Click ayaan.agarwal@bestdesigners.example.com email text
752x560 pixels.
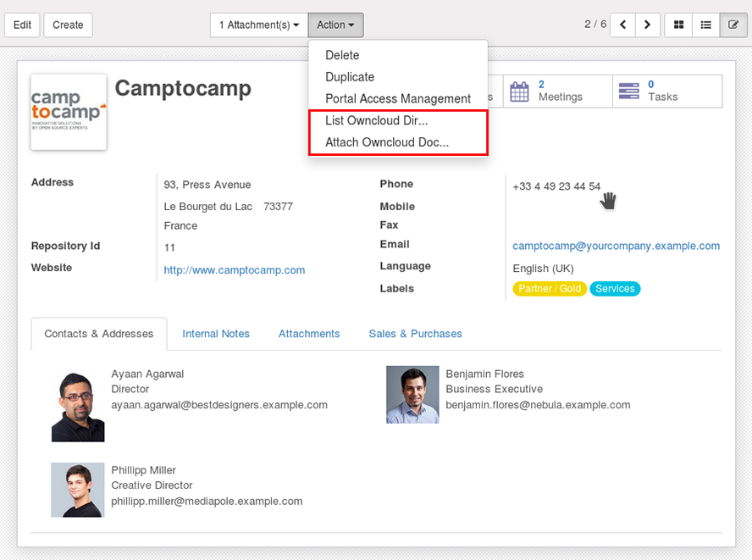219,405
